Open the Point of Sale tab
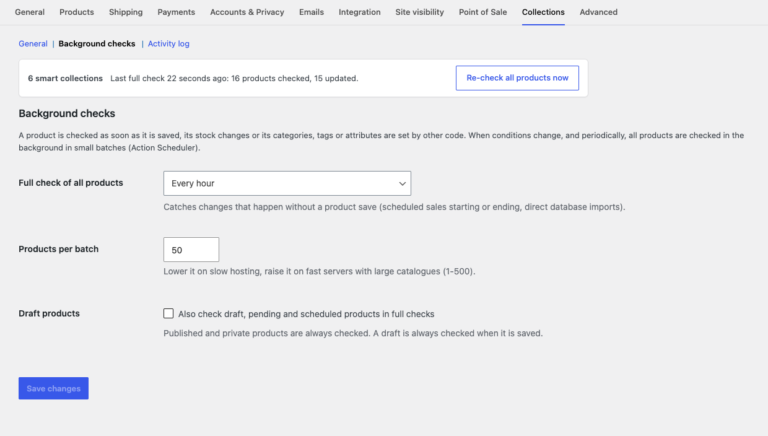 click(483, 12)
